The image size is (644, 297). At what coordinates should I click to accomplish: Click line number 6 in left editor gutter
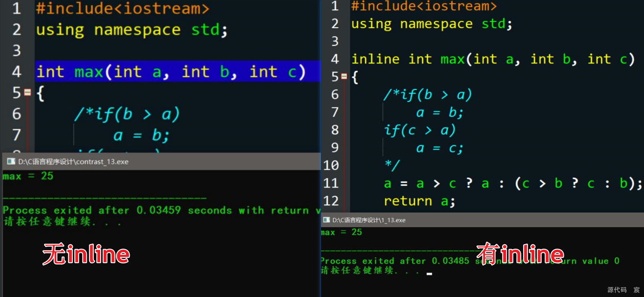[16, 114]
